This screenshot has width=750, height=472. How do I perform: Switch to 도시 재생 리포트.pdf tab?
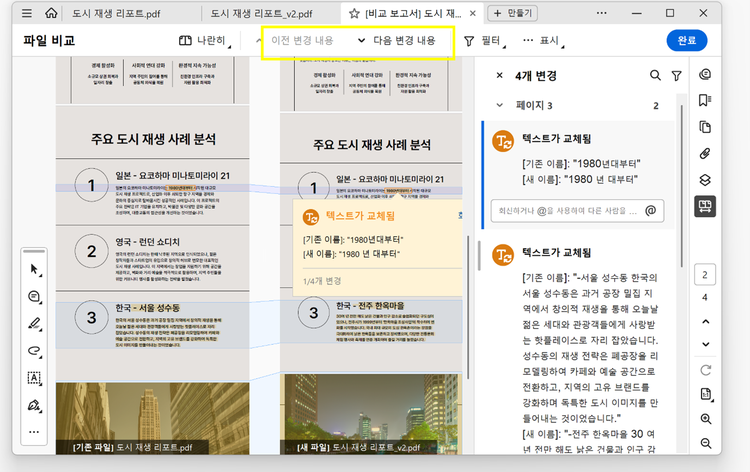pos(116,14)
